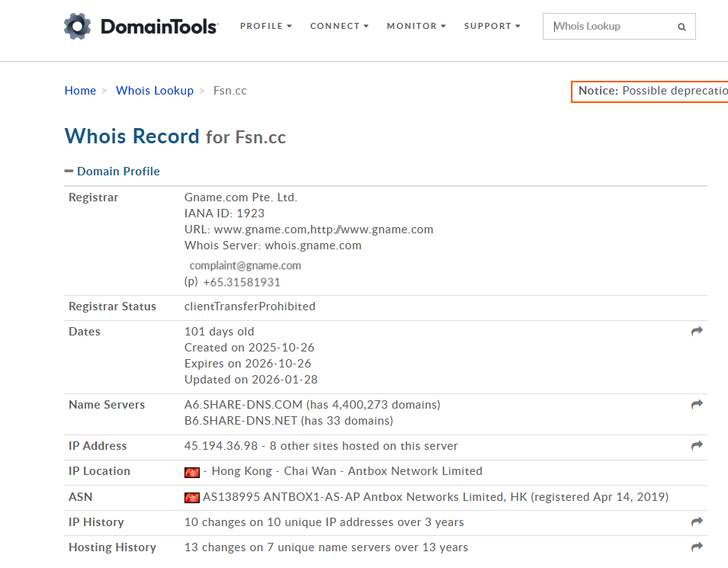Image resolution: width=728 pixels, height=568 pixels.
Task: Click the clientTransferProhibited status value
Action: coord(250,306)
